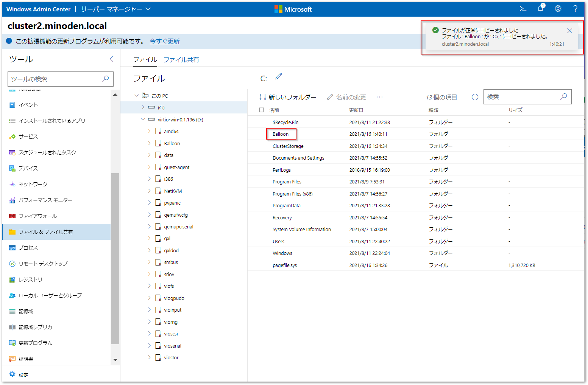Open the help question mark icon

[575, 9]
